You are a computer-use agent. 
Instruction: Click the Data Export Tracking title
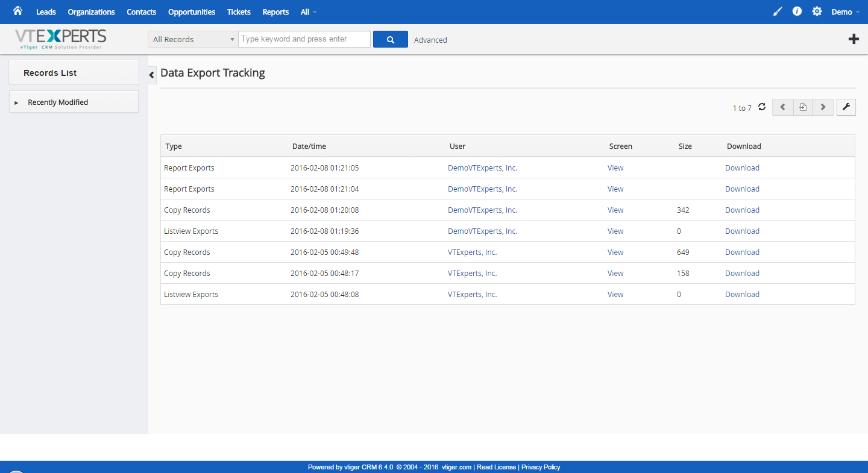(213, 73)
